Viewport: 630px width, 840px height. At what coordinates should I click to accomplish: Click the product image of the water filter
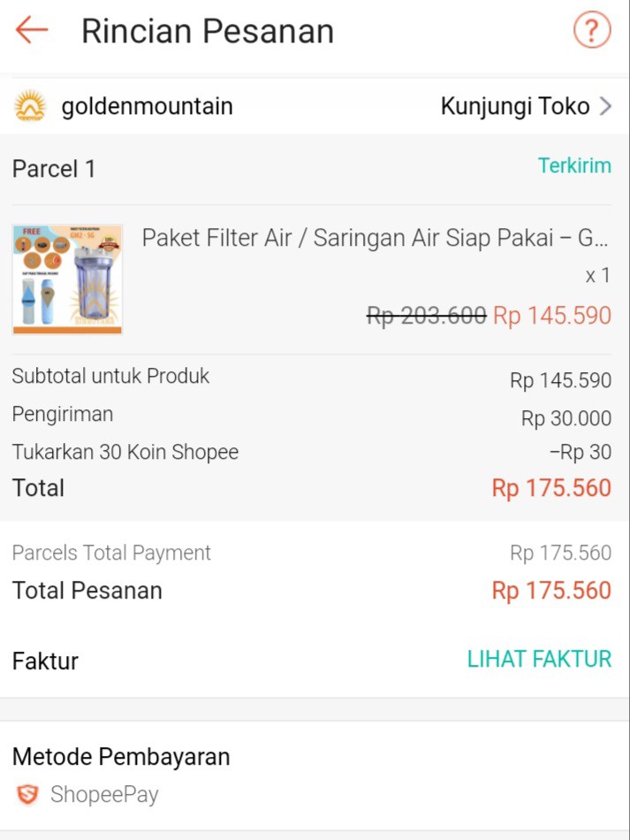tap(66, 279)
